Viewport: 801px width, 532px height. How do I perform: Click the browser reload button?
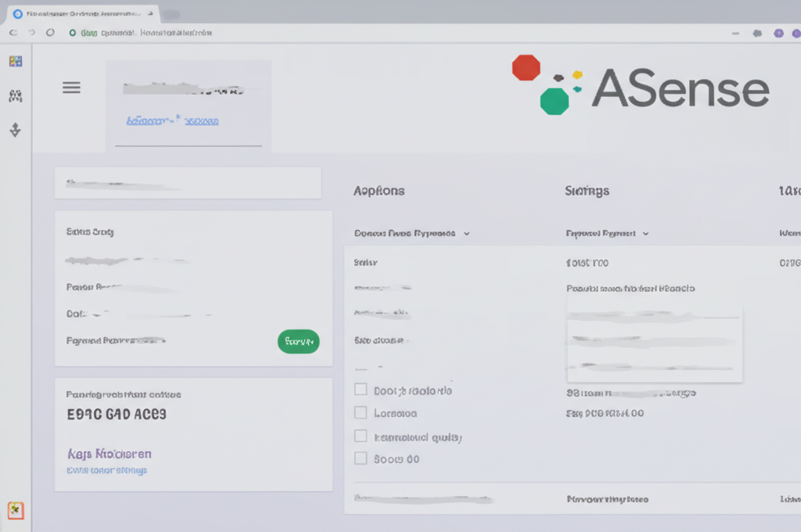pos(50,32)
